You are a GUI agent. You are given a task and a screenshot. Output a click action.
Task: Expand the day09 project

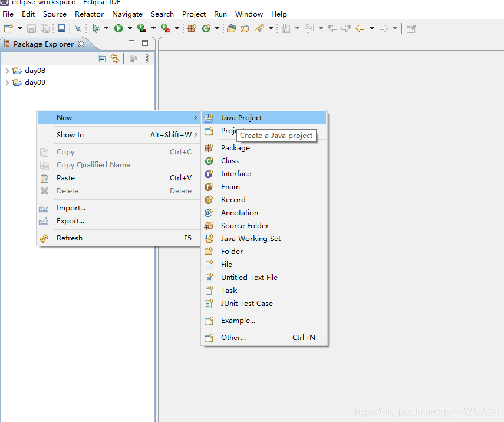(8, 83)
